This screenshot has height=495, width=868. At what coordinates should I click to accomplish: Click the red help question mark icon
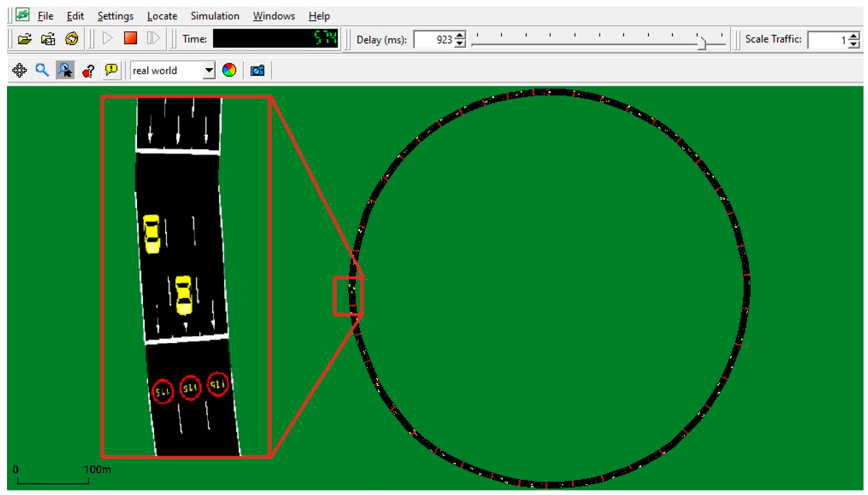(x=88, y=70)
